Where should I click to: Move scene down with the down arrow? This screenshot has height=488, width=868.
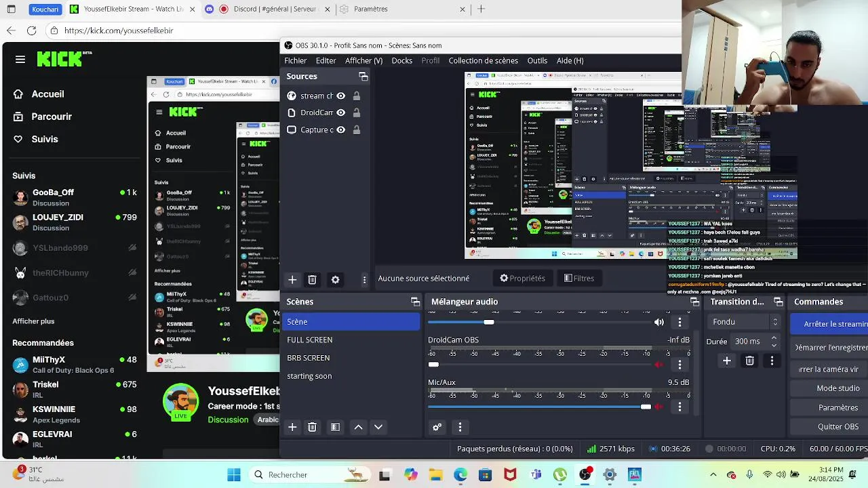pyautogui.click(x=378, y=427)
